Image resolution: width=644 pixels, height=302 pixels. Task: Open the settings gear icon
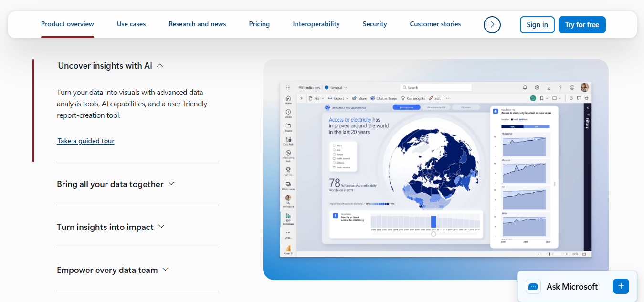click(x=537, y=87)
